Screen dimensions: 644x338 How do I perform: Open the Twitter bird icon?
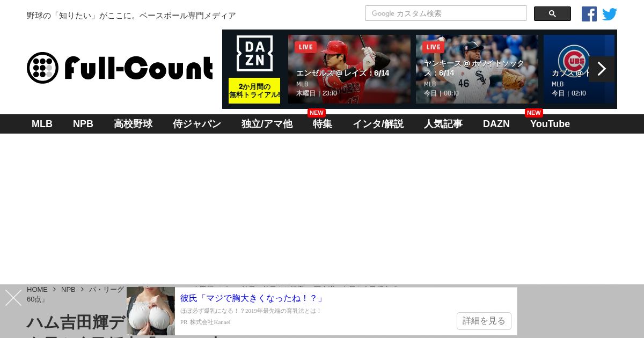610,14
